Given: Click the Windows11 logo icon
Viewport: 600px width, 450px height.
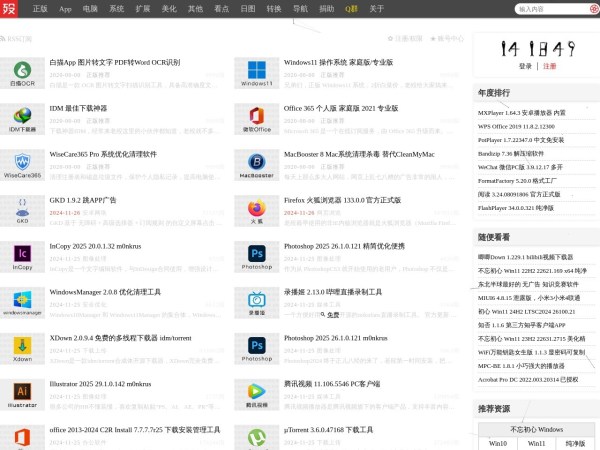Looking at the screenshot, I should coord(257,73).
